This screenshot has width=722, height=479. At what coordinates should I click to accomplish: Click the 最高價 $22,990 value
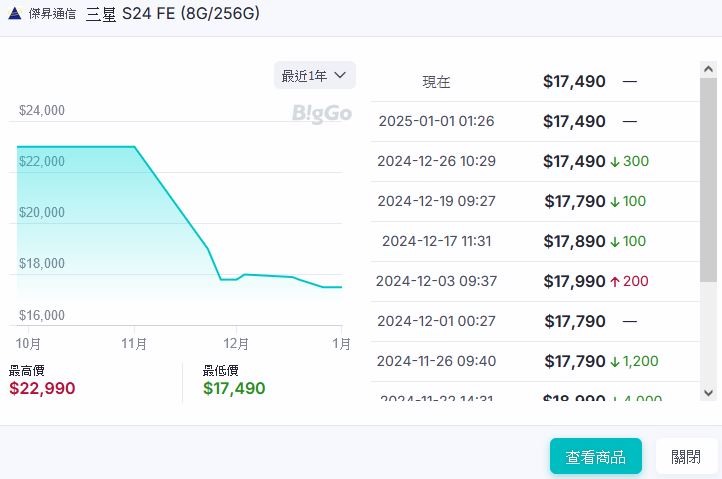(x=42, y=388)
